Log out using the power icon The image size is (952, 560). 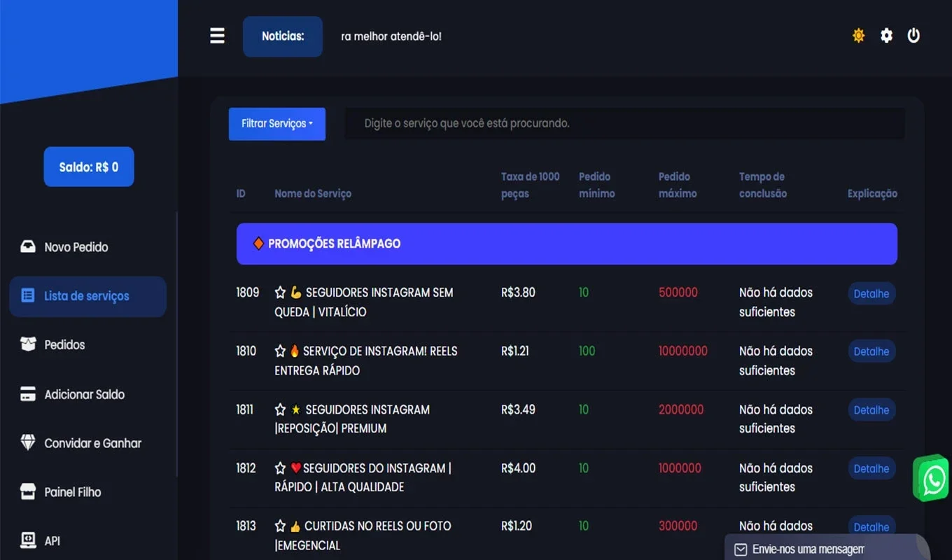coord(913,36)
